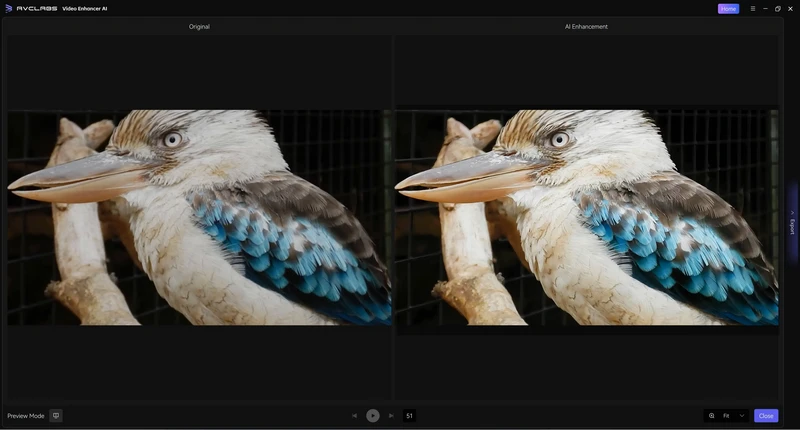Play the preview video
The height and width of the screenshot is (430, 800).
373,416
